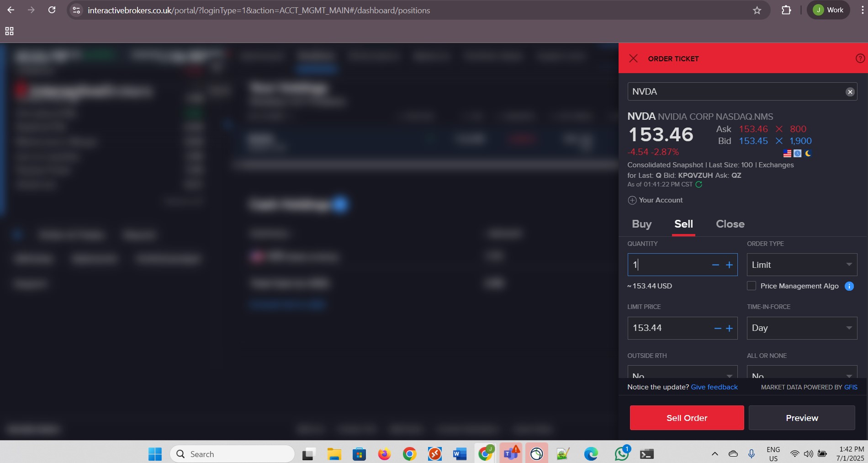Open Microsoft Teams from the taskbar

coord(511,454)
